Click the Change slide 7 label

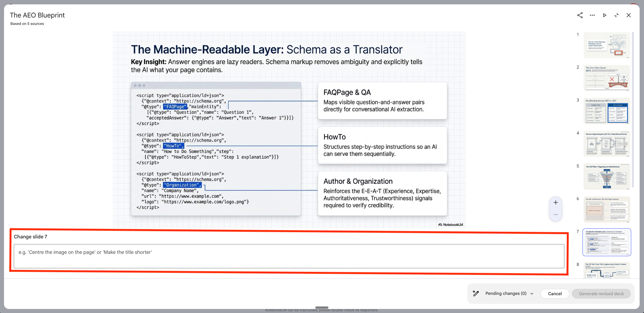(31, 237)
